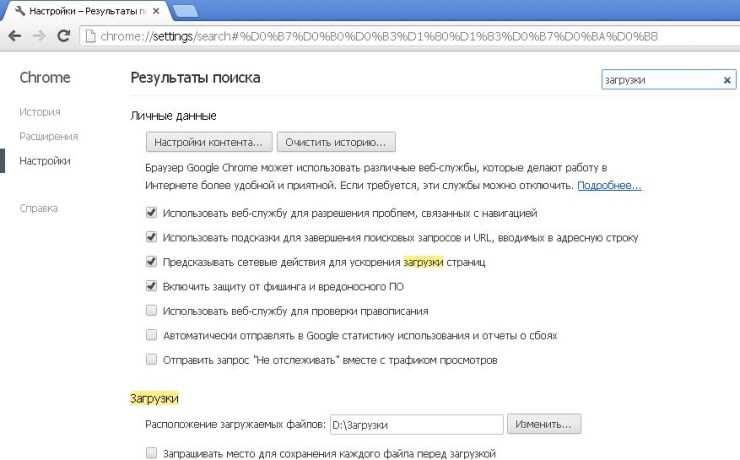Enable Автоматически отправлять статистику checkbox
The image size is (740, 460).
151,335
